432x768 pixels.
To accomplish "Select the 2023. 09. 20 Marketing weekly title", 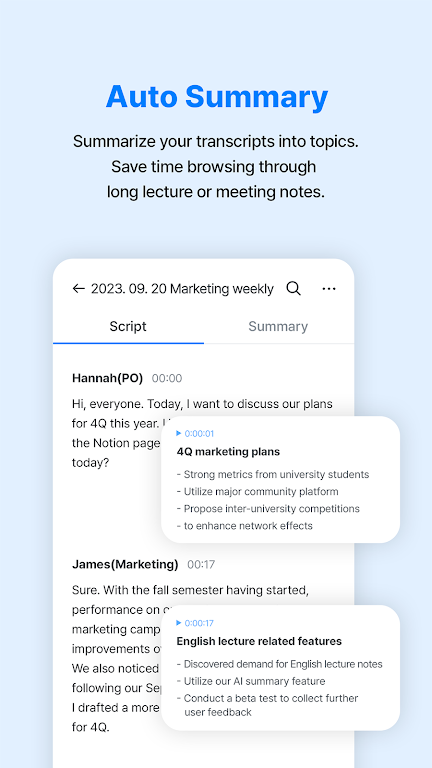I will (x=182, y=288).
